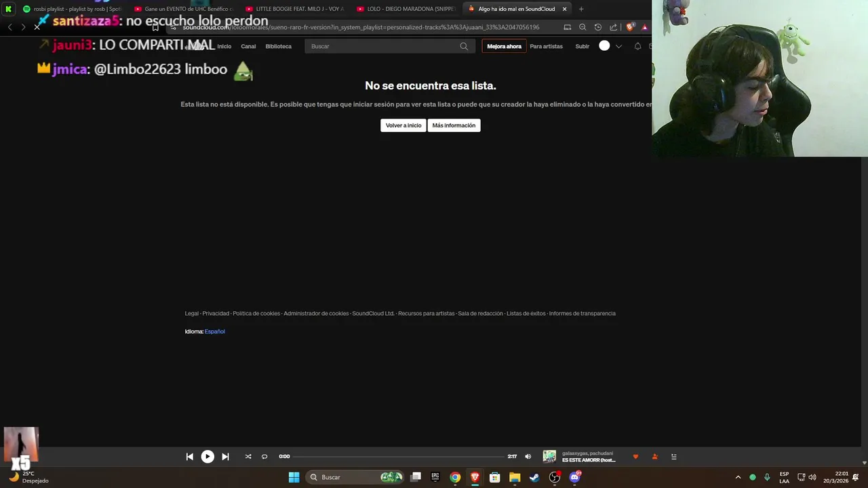Image resolution: width=868 pixels, height=488 pixels.
Task: Click the taskbar microphone icon
Action: [x=767, y=477]
